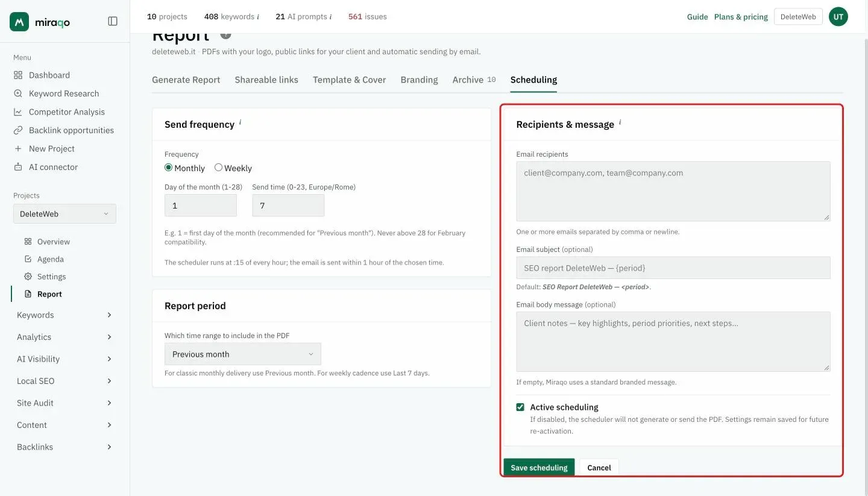Click the Report document icon
Image resolution: width=868 pixels, height=496 pixels.
28,294
